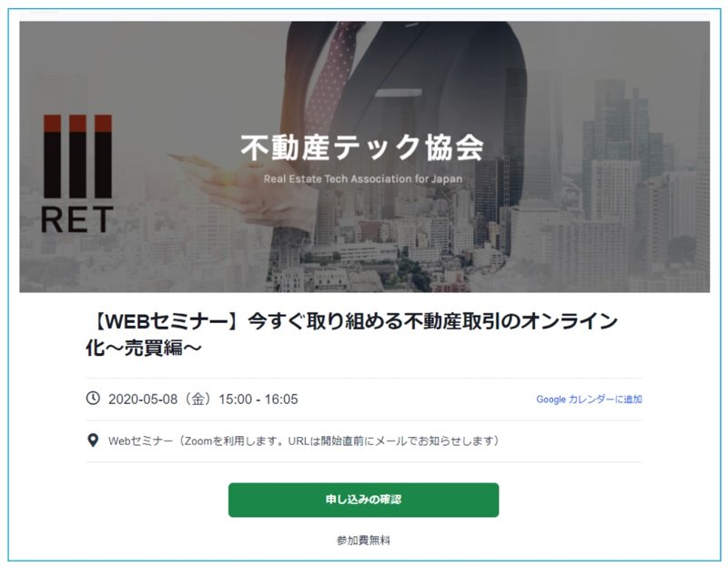Click the green 申し込みの確認 button
This screenshot has height=567, width=728.
pos(363,500)
